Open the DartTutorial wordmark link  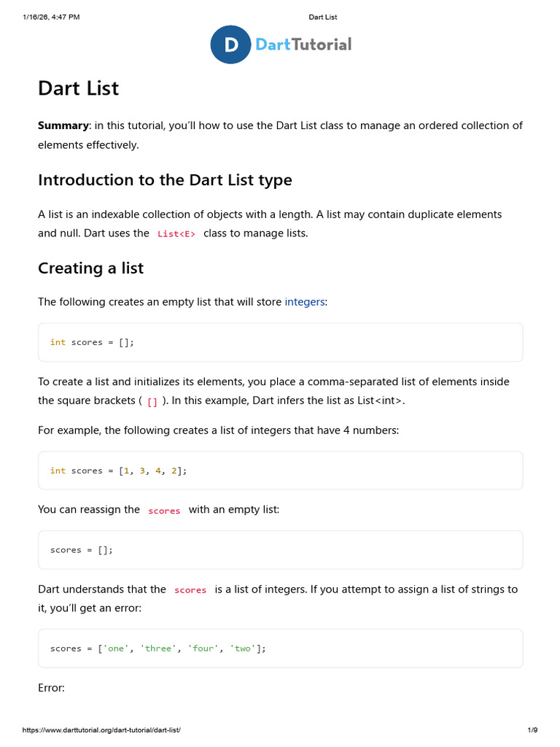[303, 44]
